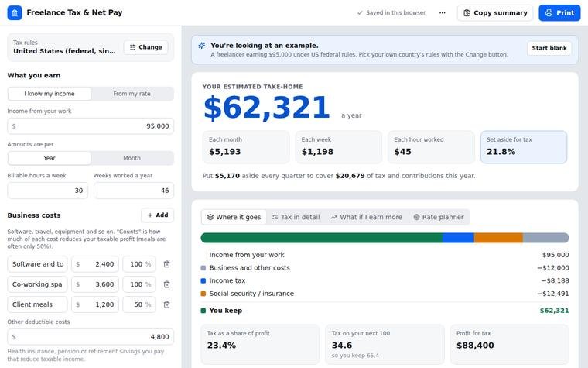Edit the Billable hours a week field
This screenshot has width=588, height=368.
pos(48,191)
